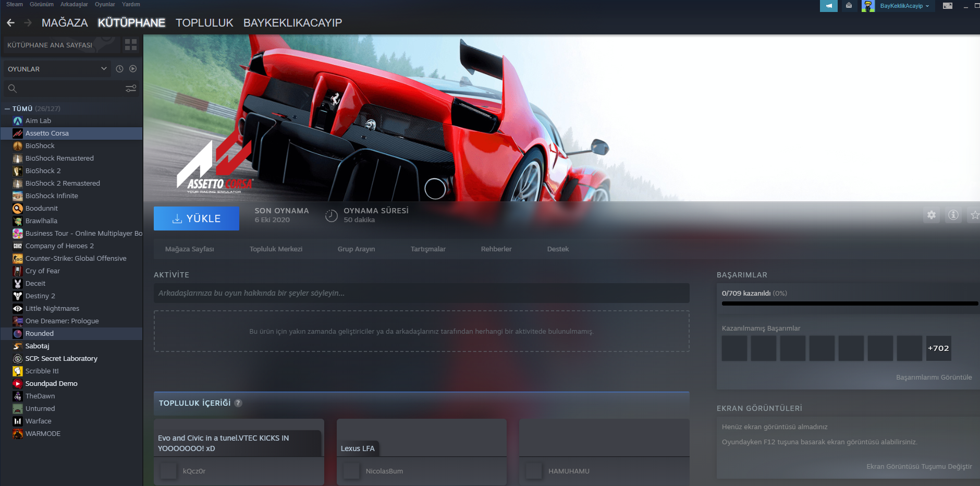
Task: Select Cry of Fear in the list
Action: click(71, 271)
